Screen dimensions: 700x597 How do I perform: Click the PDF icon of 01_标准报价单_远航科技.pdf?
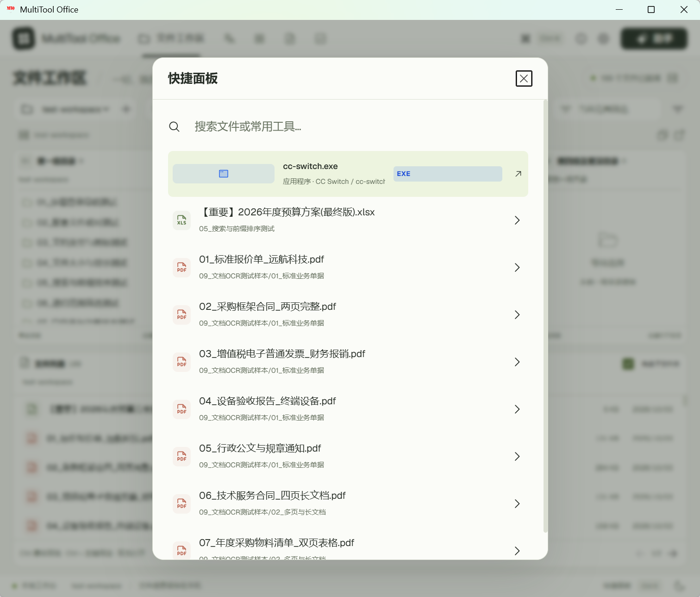click(x=181, y=267)
